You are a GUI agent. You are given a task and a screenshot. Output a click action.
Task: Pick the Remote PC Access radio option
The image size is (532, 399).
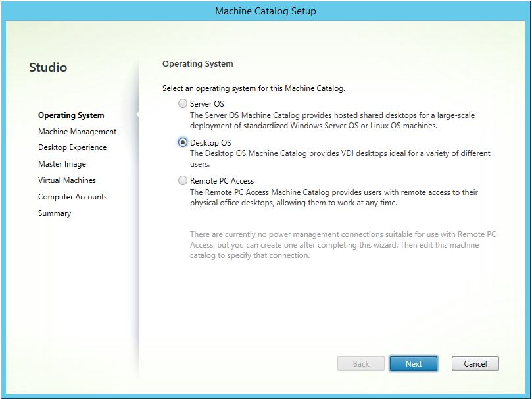pyautogui.click(x=183, y=181)
